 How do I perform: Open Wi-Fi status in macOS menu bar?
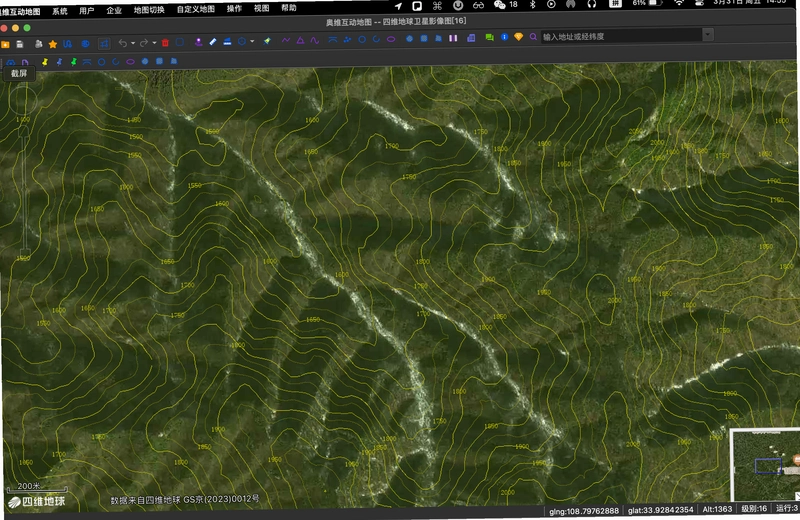(x=679, y=3)
